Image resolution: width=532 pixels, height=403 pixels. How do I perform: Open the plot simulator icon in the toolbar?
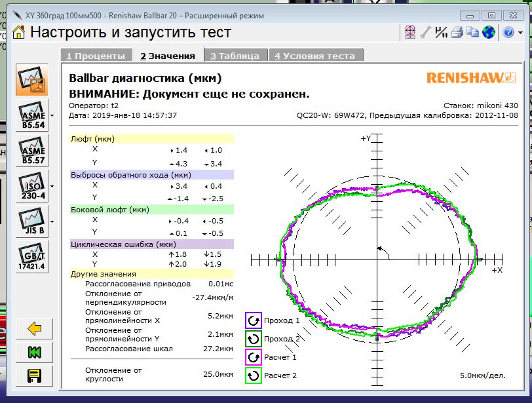(x=410, y=32)
